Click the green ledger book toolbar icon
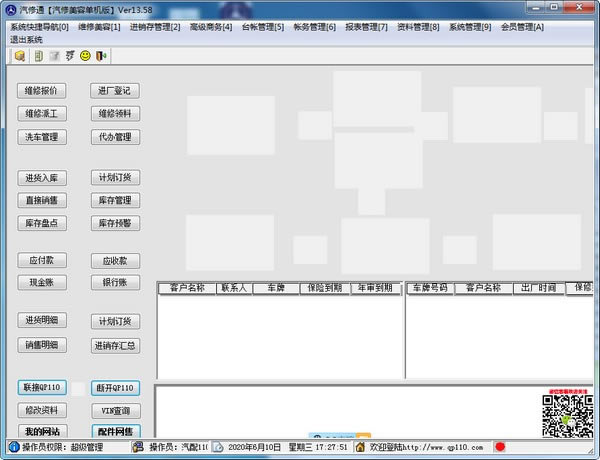 (x=38, y=56)
